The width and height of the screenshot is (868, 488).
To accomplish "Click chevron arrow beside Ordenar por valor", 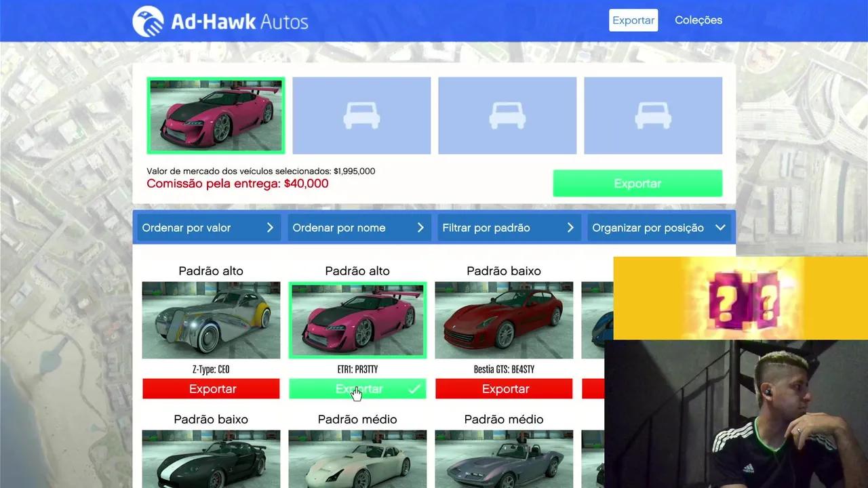I will coord(270,228).
